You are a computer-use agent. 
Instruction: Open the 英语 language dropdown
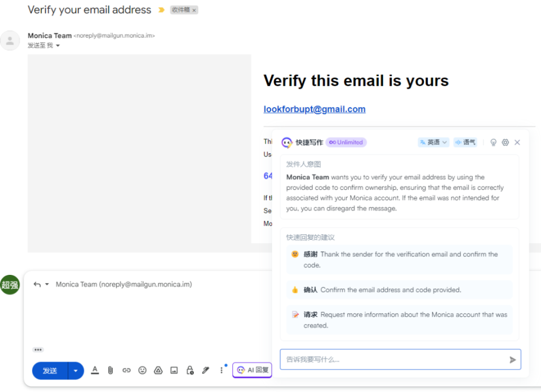(433, 142)
